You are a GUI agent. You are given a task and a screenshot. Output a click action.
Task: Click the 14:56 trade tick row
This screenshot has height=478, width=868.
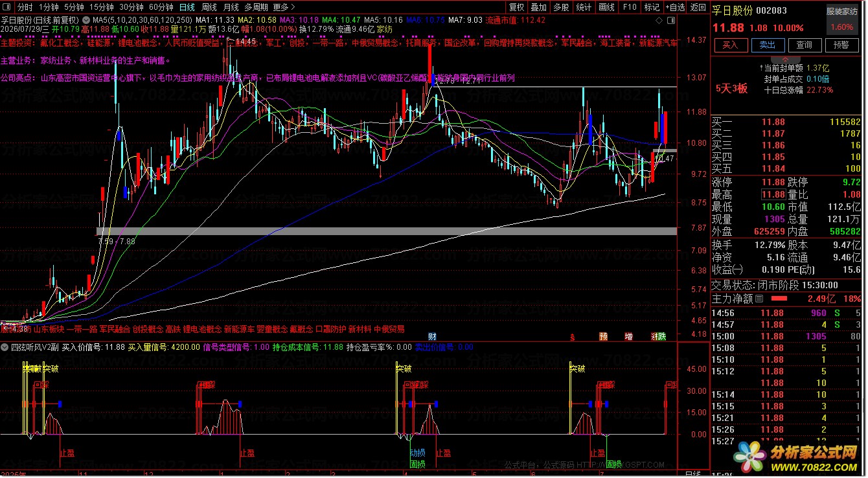click(787, 313)
